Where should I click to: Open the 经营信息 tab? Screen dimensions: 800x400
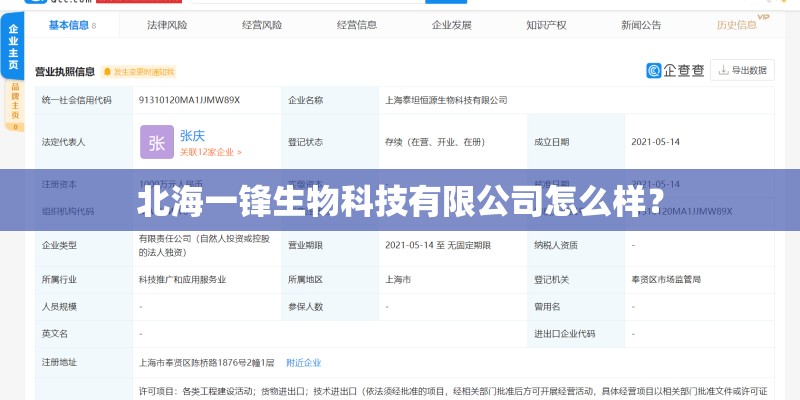click(x=357, y=25)
